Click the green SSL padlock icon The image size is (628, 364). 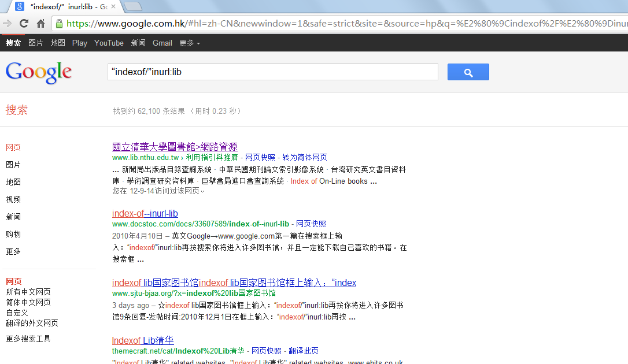tap(59, 24)
